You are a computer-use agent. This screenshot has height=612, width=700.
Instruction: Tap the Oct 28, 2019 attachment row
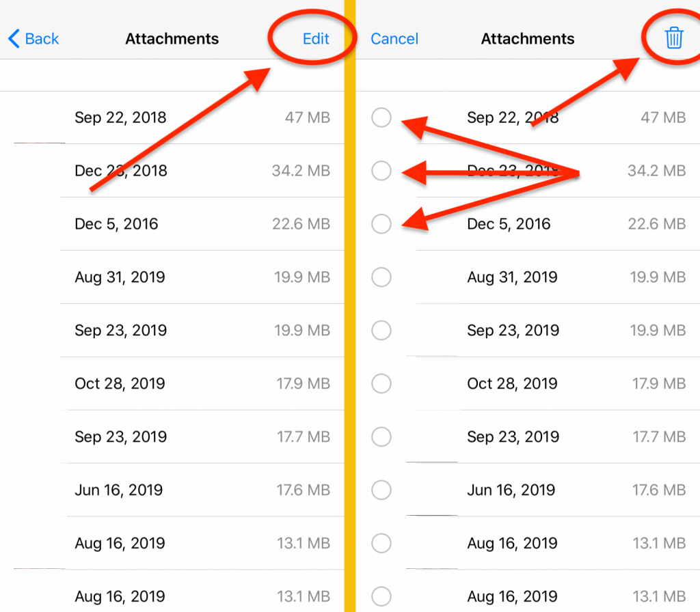click(x=171, y=384)
